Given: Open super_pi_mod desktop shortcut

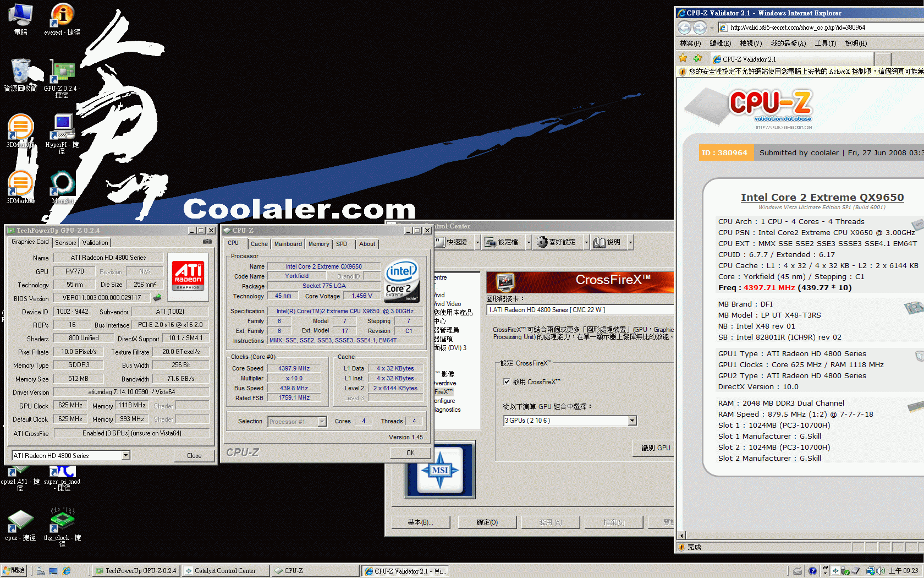Looking at the screenshot, I should tap(62, 478).
